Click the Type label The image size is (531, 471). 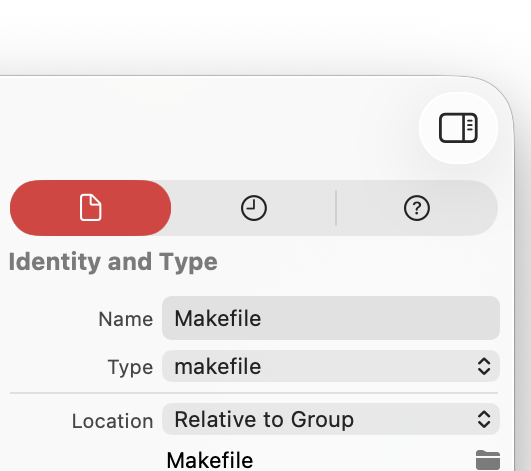(130, 367)
